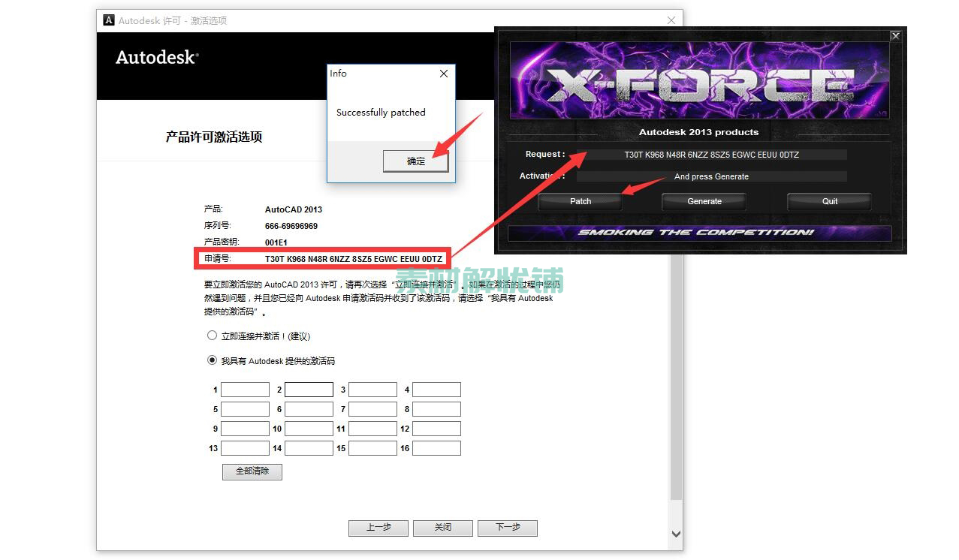Click the Patch button in X-Force

pyautogui.click(x=581, y=201)
